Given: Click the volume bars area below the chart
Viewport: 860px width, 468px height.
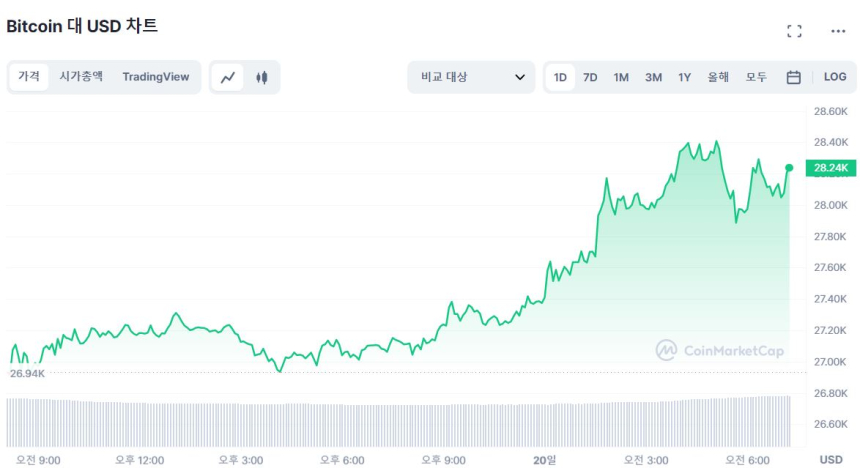Looking at the screenshot, I should (400, 420).
